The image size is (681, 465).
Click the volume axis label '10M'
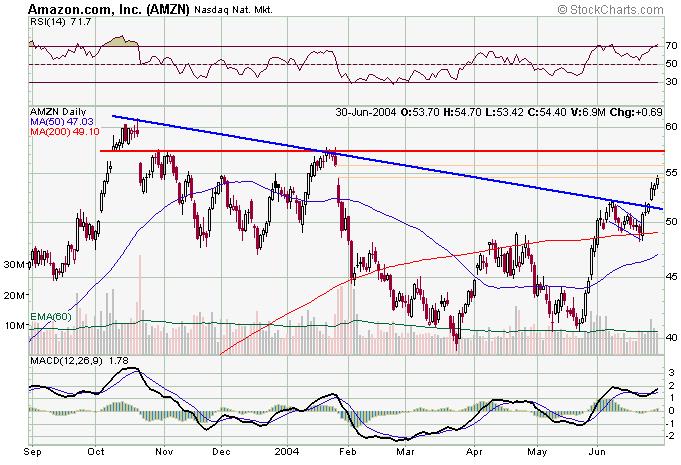coord(14,325)
